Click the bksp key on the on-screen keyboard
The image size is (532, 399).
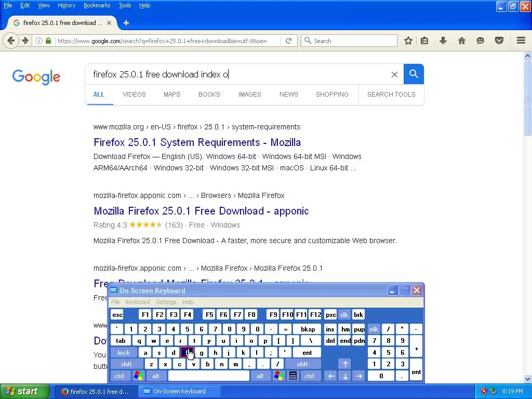click(x=308, y=329)
